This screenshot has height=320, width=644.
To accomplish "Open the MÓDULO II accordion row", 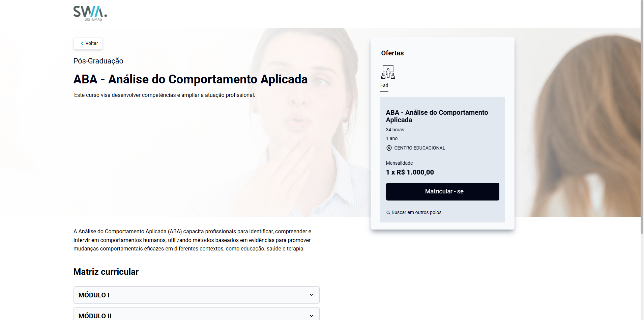I will click(196, 314).
